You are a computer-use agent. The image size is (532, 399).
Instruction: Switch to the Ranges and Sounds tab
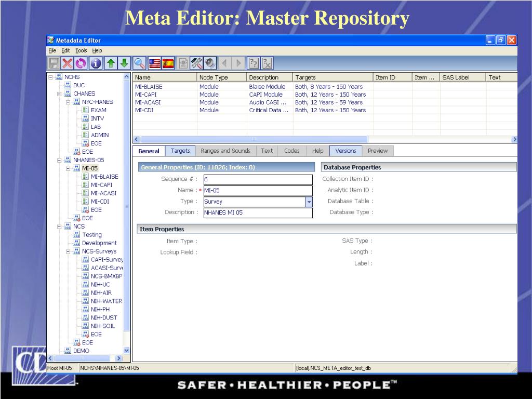pos(225,151)
